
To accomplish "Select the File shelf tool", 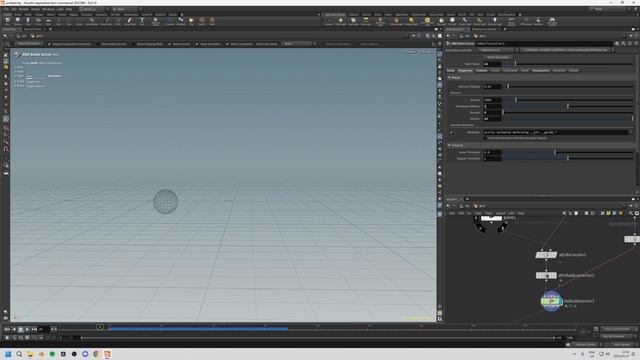I will [x=191, y=21].
